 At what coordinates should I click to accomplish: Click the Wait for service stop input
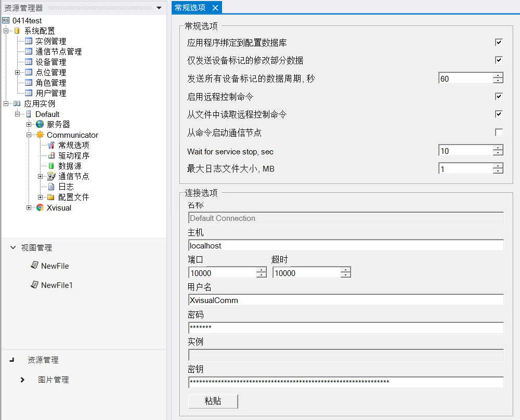[466, 151]
